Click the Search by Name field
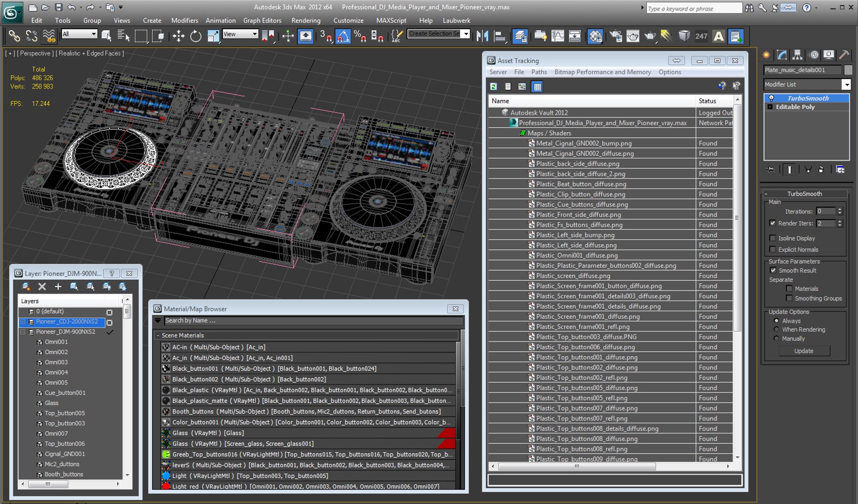This screenshot has width=858, height=504. pos(313,321)
